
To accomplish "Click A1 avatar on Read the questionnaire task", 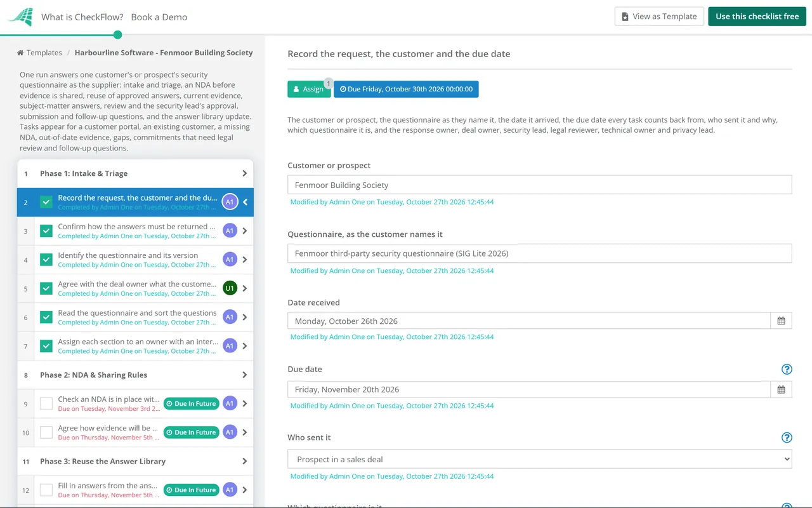I will [x=230, y=317].
